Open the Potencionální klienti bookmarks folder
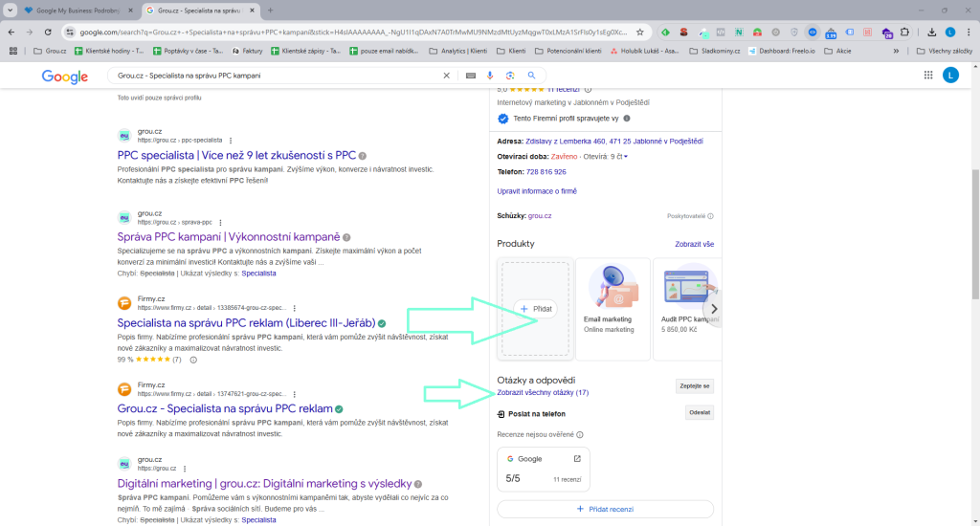Screen dimensions: 980x526 click(568, 52)
